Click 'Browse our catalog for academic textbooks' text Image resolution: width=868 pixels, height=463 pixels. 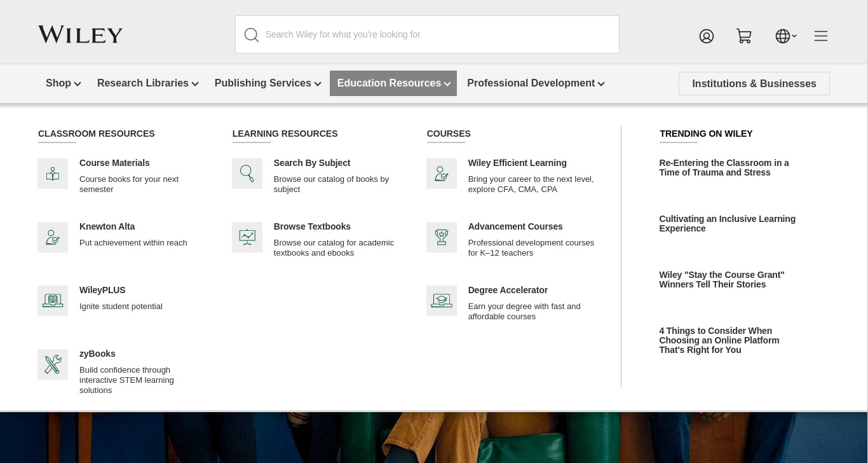(x=334, y=248)
